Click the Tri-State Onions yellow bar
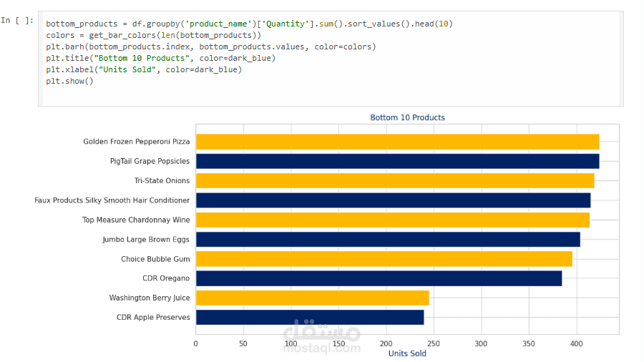The image size is (644, 362). point(394,180)
